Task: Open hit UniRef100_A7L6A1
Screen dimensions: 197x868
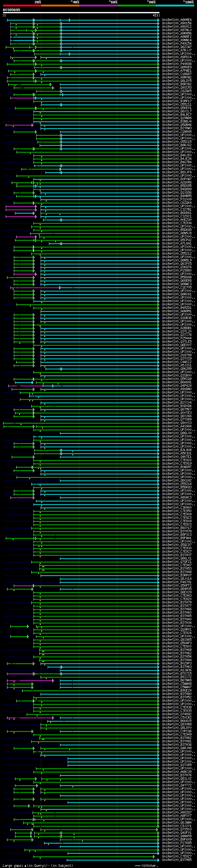Action: 177,244
